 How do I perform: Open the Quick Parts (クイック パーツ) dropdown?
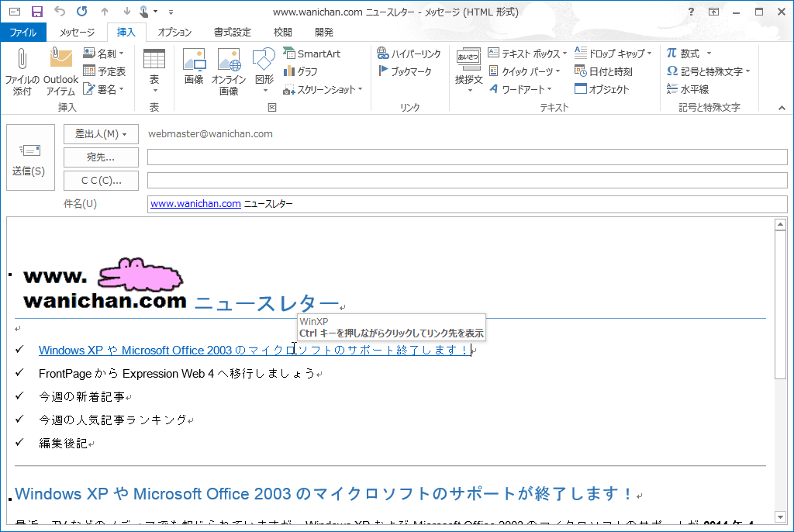pos(525,71)
